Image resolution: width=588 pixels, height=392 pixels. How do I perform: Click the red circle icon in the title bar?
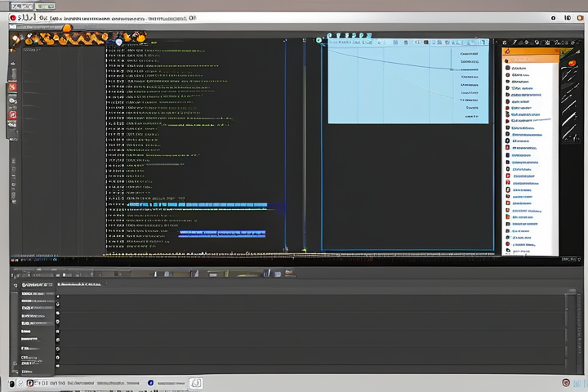[14, 17]
